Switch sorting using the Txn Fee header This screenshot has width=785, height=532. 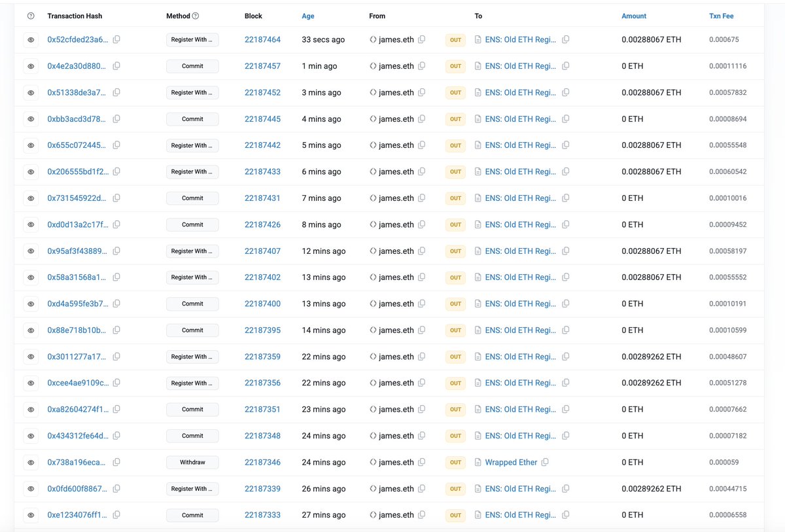coord(721,15)
